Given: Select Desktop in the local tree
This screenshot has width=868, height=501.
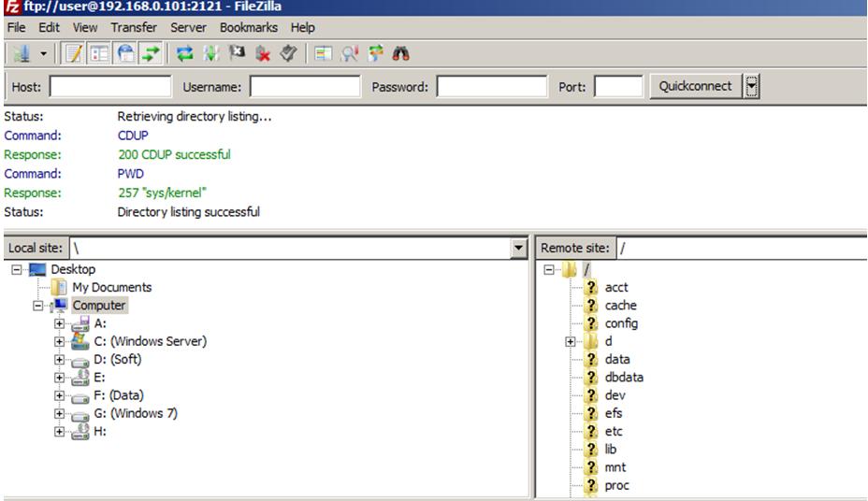Looking at the screenshot, I should point(73,269).
